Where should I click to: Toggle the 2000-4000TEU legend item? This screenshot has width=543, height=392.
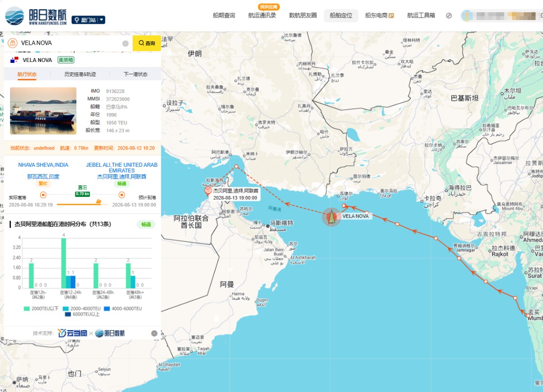[x=82, y=309]
